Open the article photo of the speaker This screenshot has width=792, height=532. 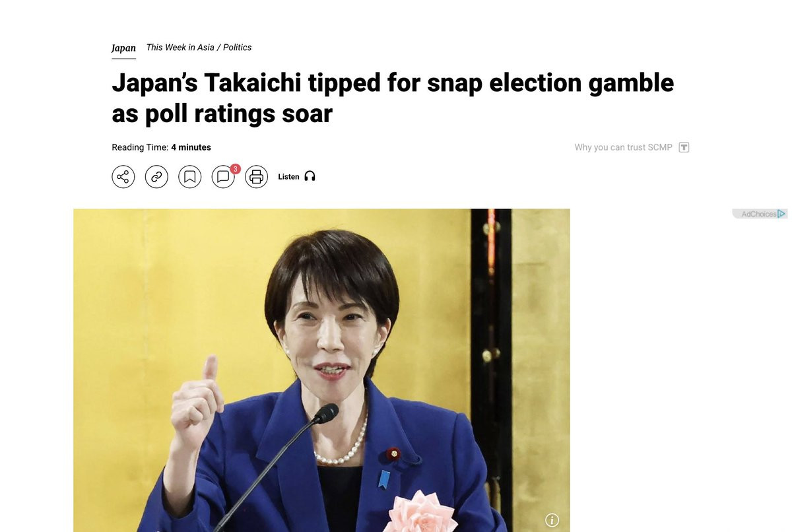pyautogui.click(x=321, y=370)
